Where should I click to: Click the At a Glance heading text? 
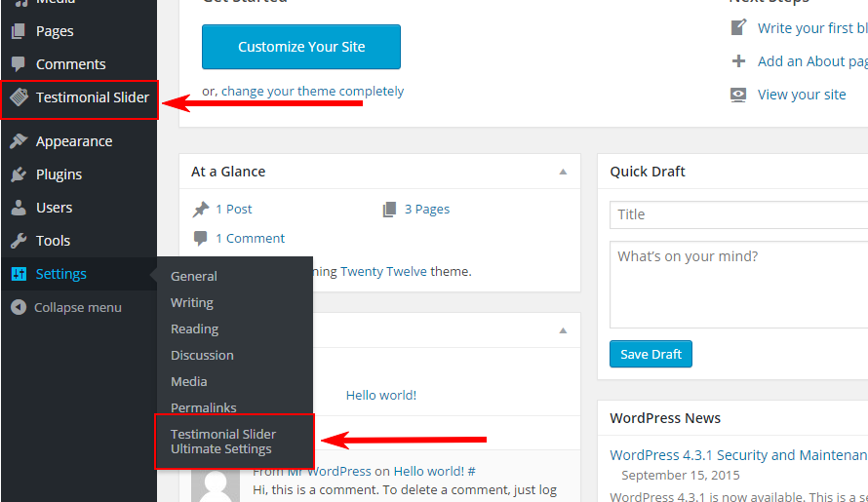point(228,172)
